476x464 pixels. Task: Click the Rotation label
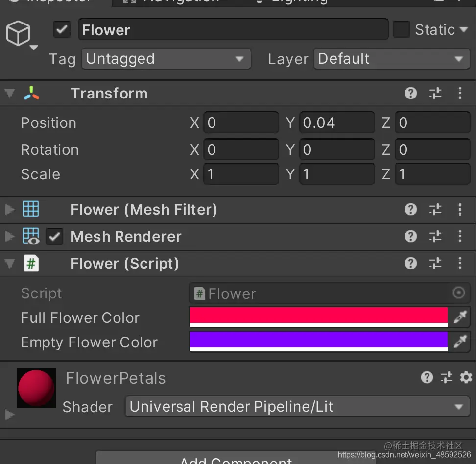(x=50, y=150)
